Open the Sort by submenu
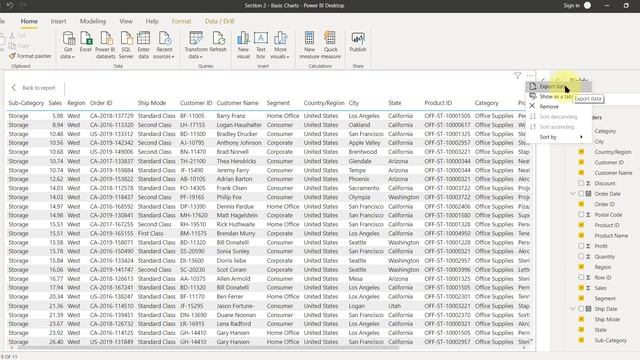 558,137
